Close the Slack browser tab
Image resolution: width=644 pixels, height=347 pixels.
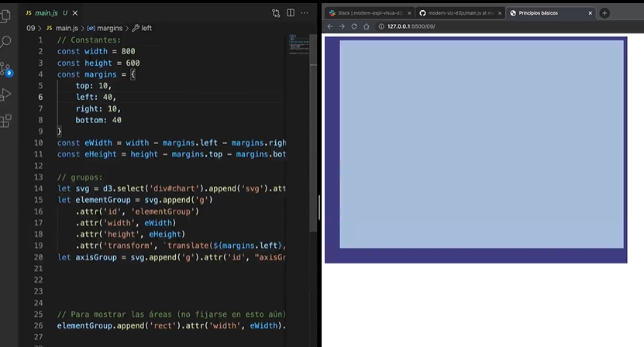point(409,13)
